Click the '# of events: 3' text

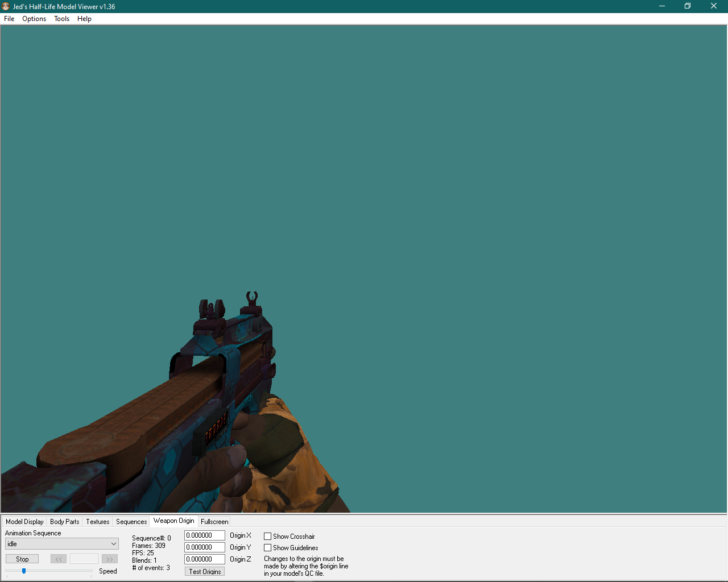pos(151,568)
